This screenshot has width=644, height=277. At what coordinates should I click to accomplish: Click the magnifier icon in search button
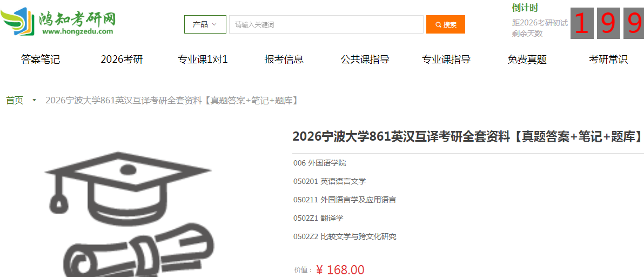(x=438, y=25)
